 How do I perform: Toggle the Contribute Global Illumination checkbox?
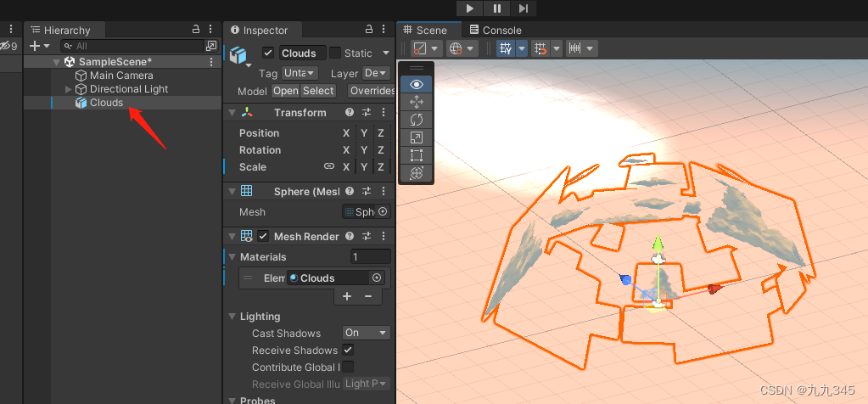coord(348,367)
